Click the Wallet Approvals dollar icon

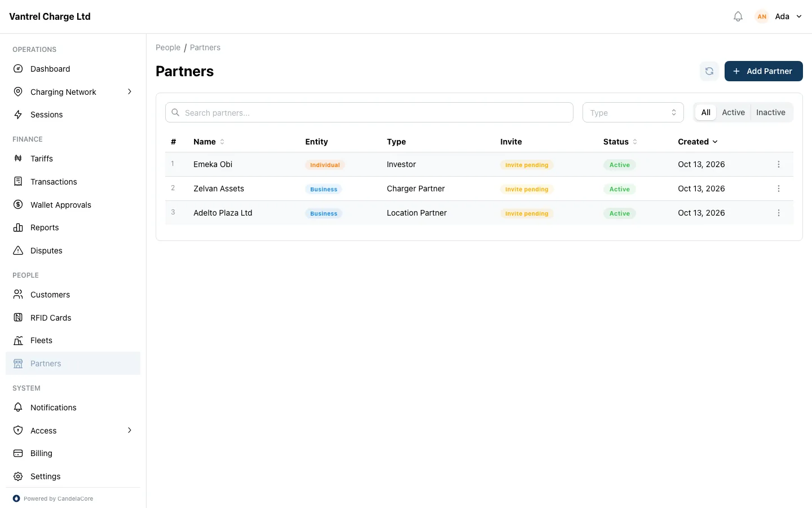point(18,205)
